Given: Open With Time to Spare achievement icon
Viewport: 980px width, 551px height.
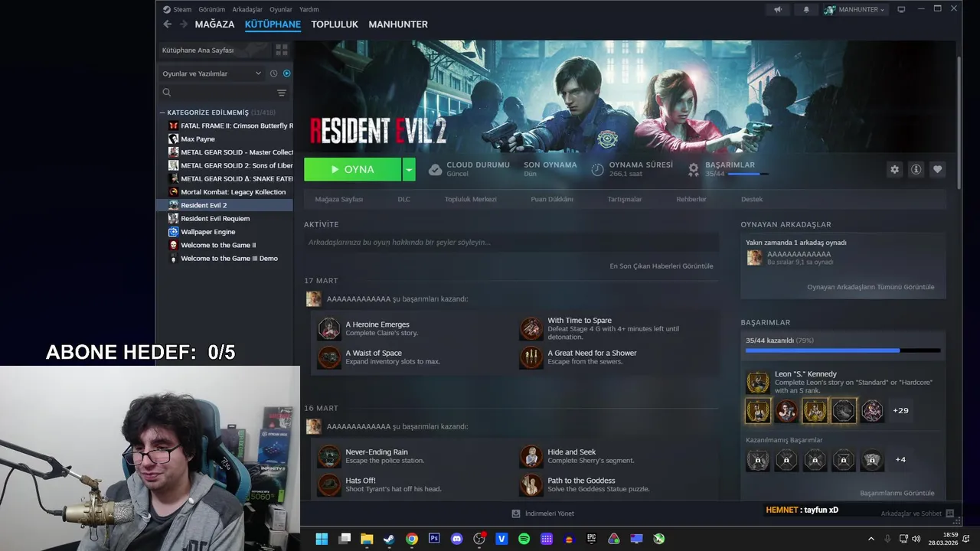Looking at the screenshot, I should point(531,329).
